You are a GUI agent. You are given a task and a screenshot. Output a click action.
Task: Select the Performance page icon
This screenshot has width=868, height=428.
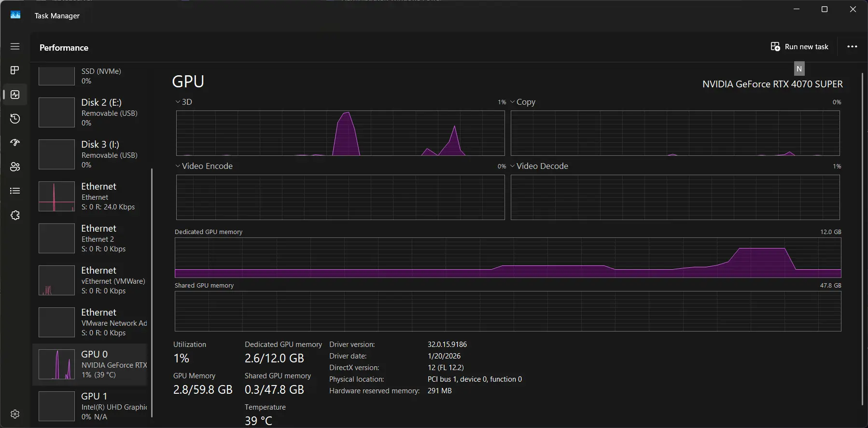tap(15, 95)
